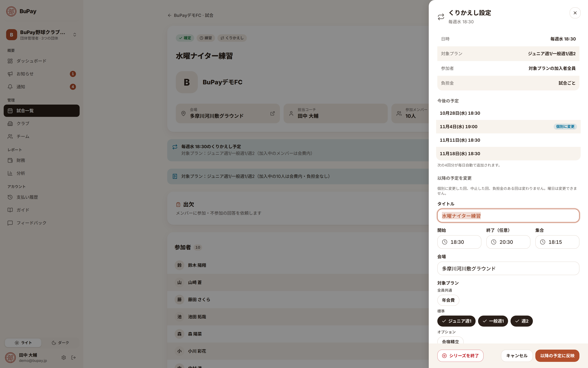The width and height of the screenshot is (588, 368).
Task: Open venue external link icon
Action: point(272,113)
